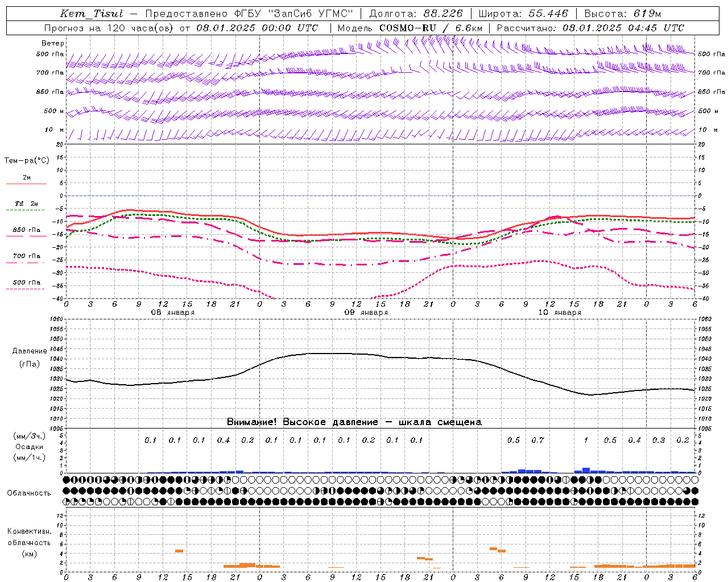
Task: Click the 1060 tick on left pressure axis
Action: point(56,319)
